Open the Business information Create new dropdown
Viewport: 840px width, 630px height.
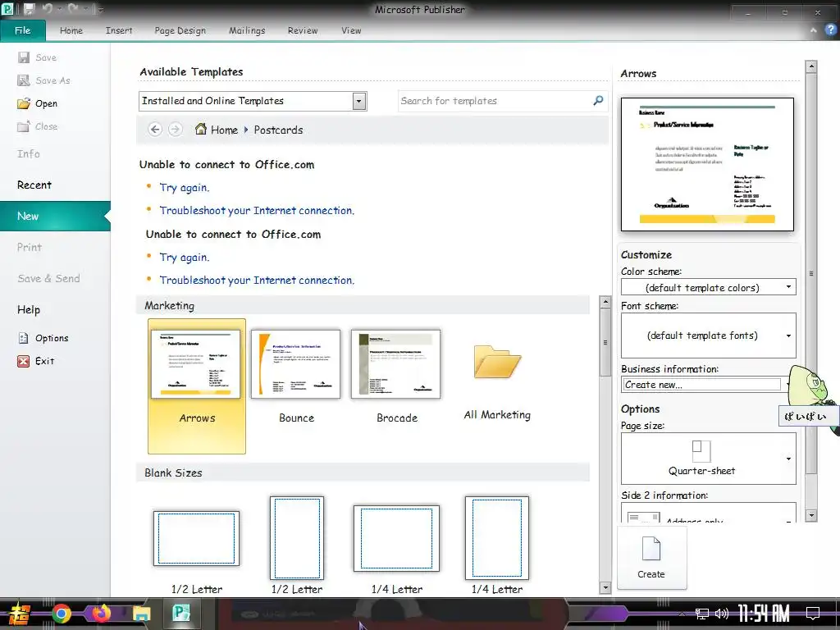coord(705,385)
